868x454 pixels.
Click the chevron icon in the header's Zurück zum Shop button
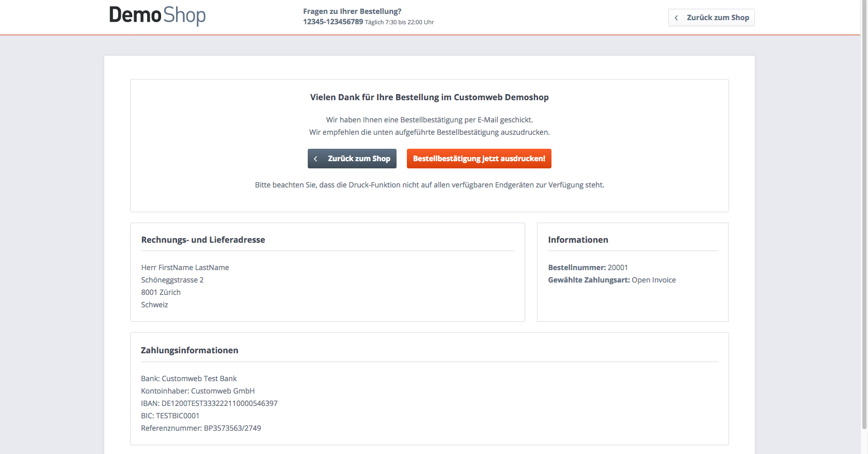(x=676, y=18)
